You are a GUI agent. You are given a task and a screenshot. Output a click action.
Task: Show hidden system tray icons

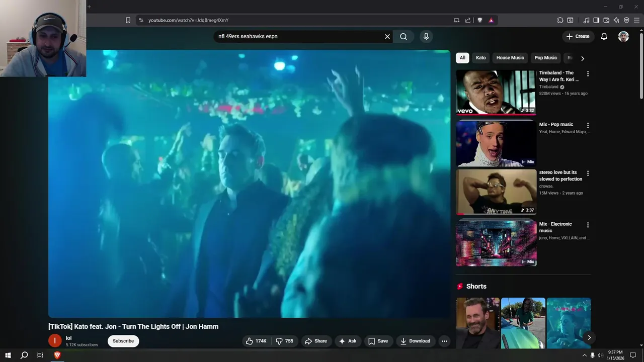click(584, 355)
